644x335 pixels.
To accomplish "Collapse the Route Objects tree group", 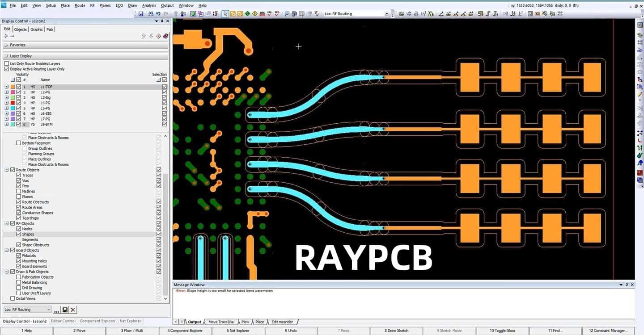I will [6, 170].
